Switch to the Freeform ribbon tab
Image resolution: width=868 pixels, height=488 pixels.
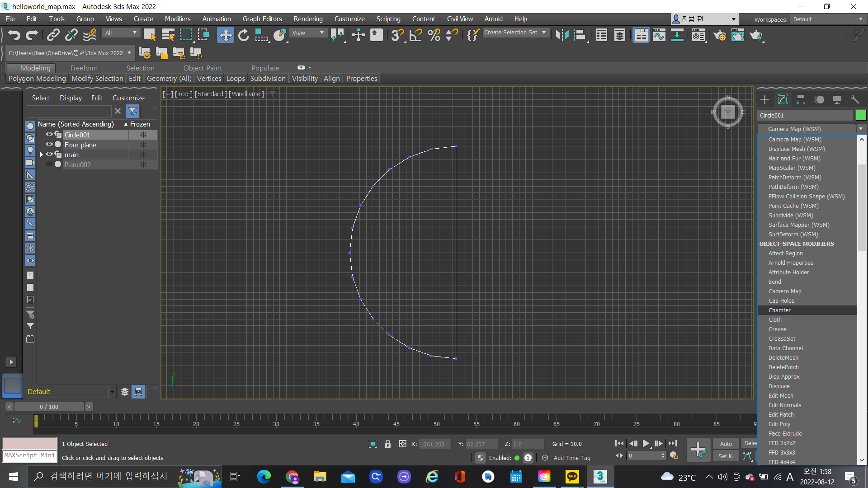pos(84,68)
